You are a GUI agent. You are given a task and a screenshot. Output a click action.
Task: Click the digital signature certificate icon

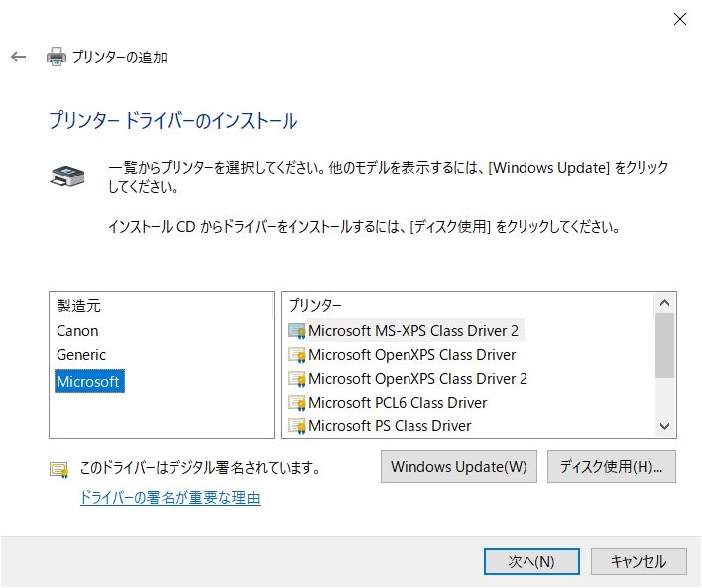click(x=58, y=469)
